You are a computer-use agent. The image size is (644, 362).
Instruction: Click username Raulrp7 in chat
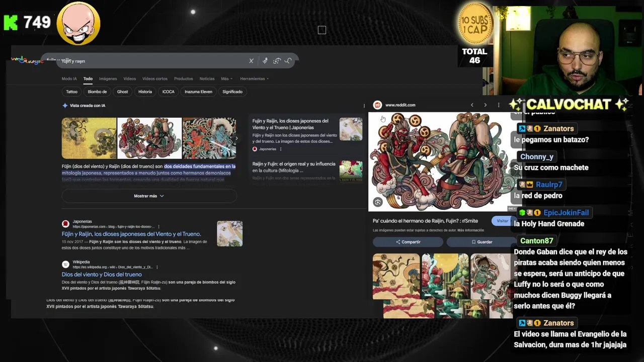point(549,185)
